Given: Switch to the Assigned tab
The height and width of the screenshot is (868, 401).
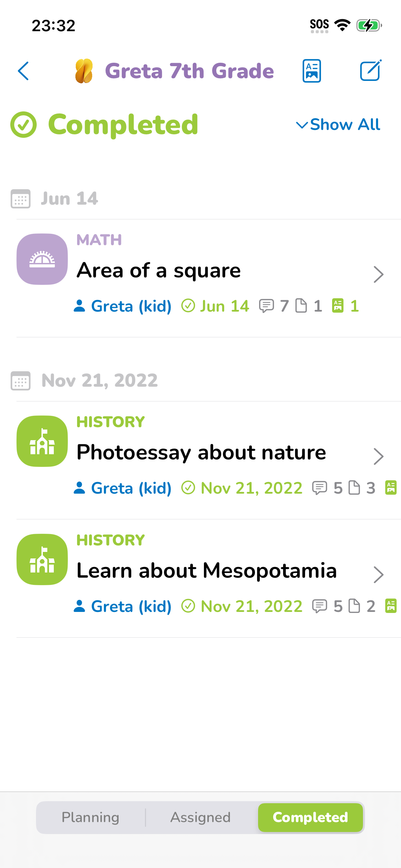Looking at the screenshot, I should pos(200,818).
